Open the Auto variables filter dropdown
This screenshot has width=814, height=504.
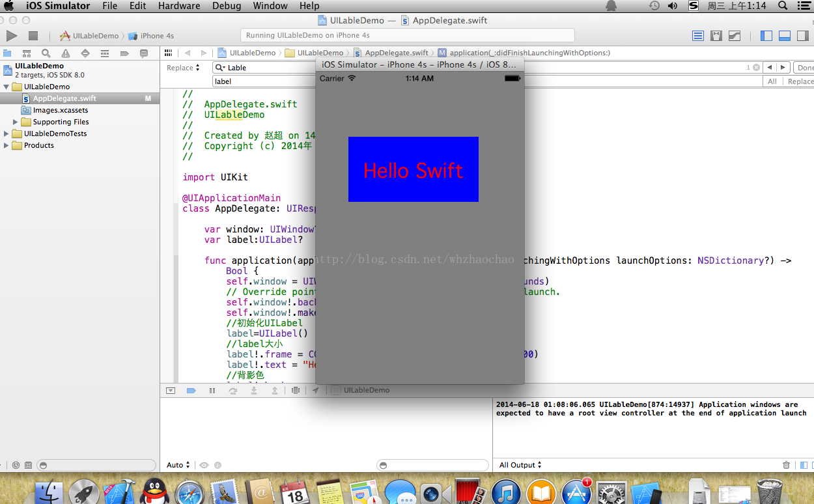coord(178,465)
